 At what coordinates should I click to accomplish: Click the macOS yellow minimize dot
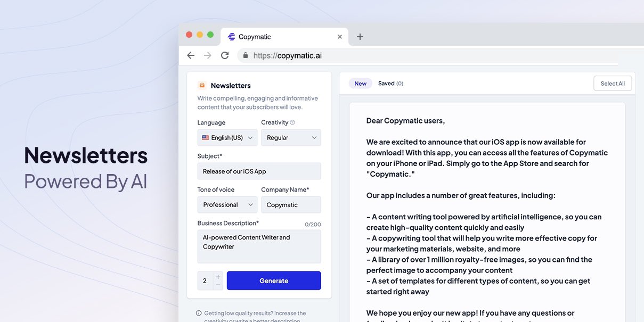(x=200, y=35)
